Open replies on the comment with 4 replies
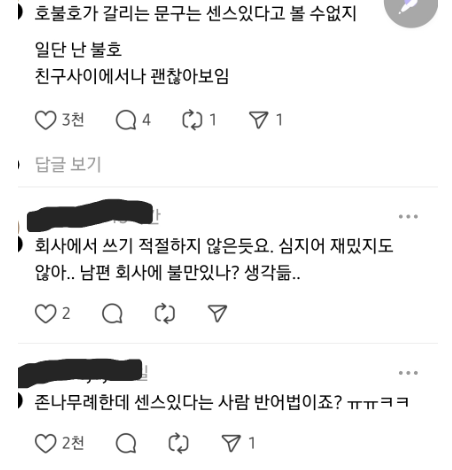The image size is (452, 470). (126, 120)
